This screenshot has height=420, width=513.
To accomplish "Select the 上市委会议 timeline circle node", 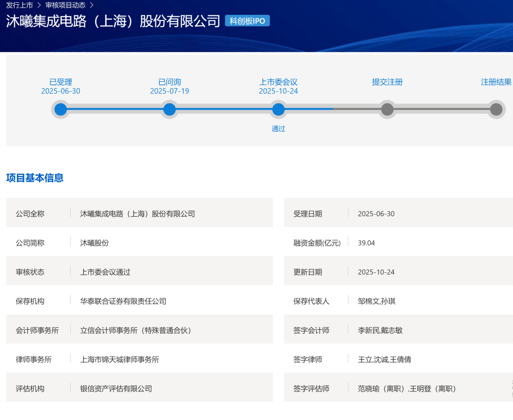I will coord(278,110).
